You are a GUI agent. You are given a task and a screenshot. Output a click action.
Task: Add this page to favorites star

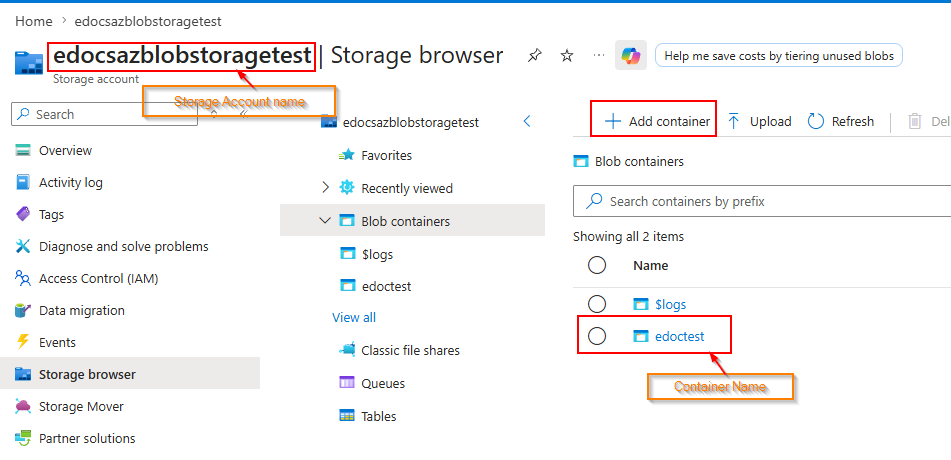pyautogui.click(x=566, y=56)
